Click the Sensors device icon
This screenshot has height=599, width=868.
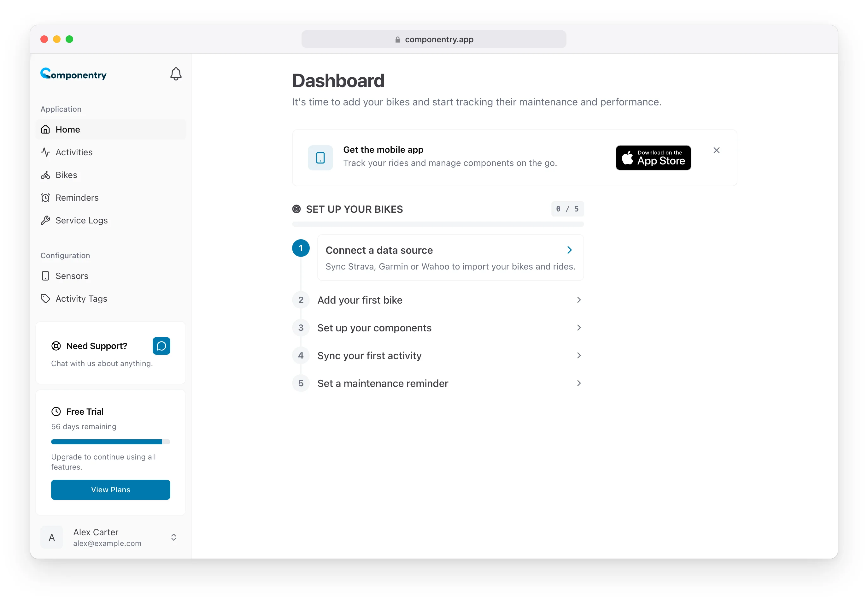(x=45, y=276)
